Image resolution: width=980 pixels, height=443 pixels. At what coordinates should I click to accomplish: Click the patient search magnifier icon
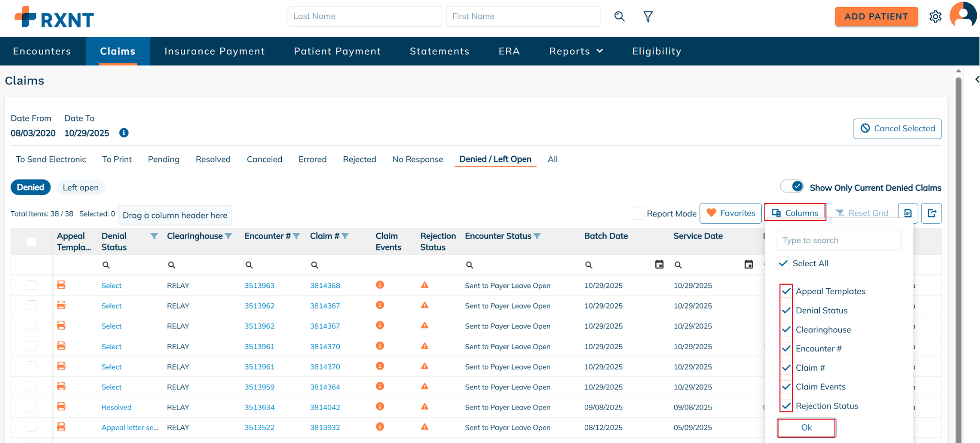pyautogui.click(x=619, y=16)
